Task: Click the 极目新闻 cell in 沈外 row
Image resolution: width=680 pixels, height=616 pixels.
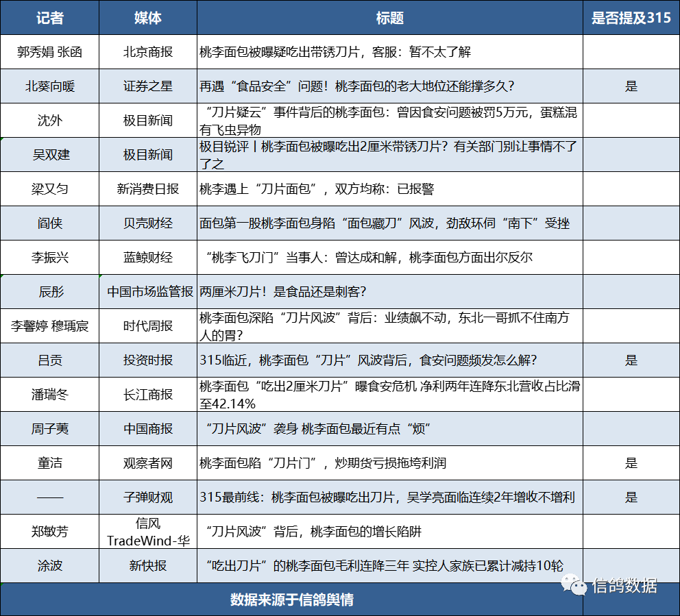Action: (148, 121)
